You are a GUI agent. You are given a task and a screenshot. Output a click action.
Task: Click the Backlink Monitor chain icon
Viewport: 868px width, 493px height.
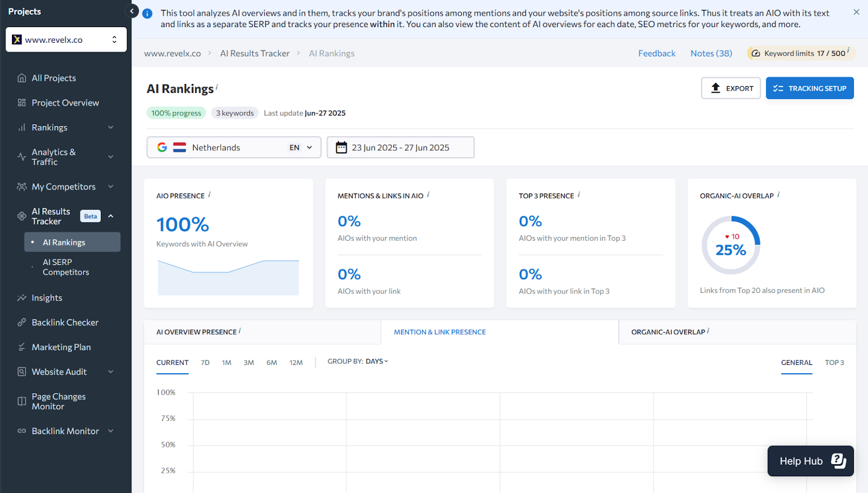pyautogui.click(x=22, y=431)
